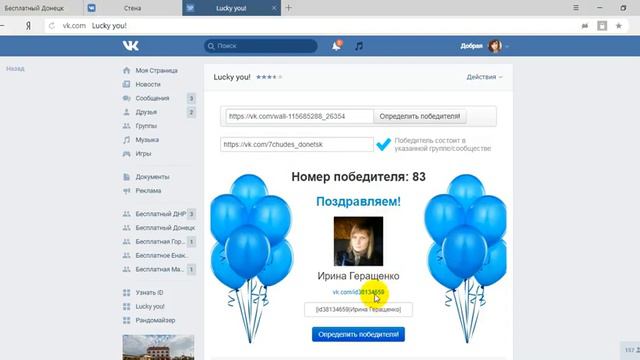Click the search magnifier icon

pyautogui.click(x=211, y=46)
